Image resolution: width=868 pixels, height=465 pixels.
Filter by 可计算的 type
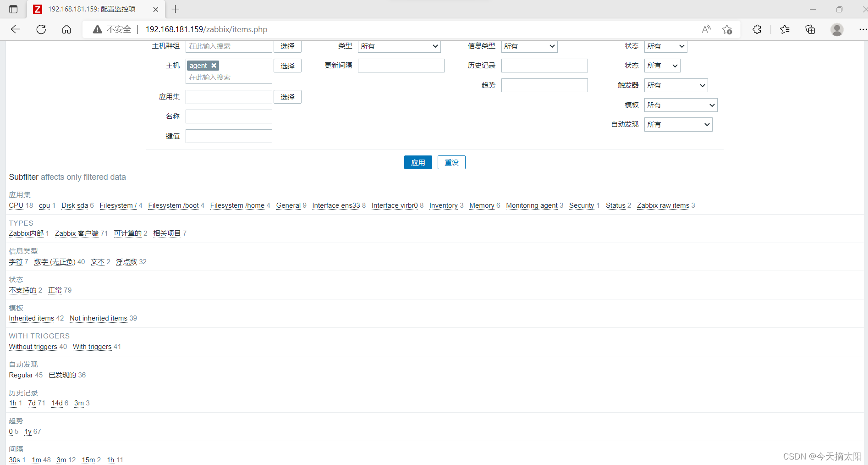point(128,233)
